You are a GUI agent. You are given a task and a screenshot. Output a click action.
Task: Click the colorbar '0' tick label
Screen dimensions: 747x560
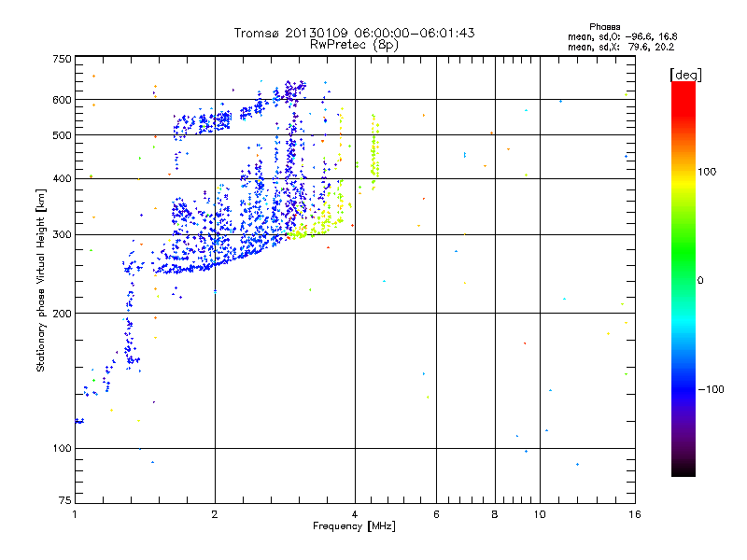(699, 280)
